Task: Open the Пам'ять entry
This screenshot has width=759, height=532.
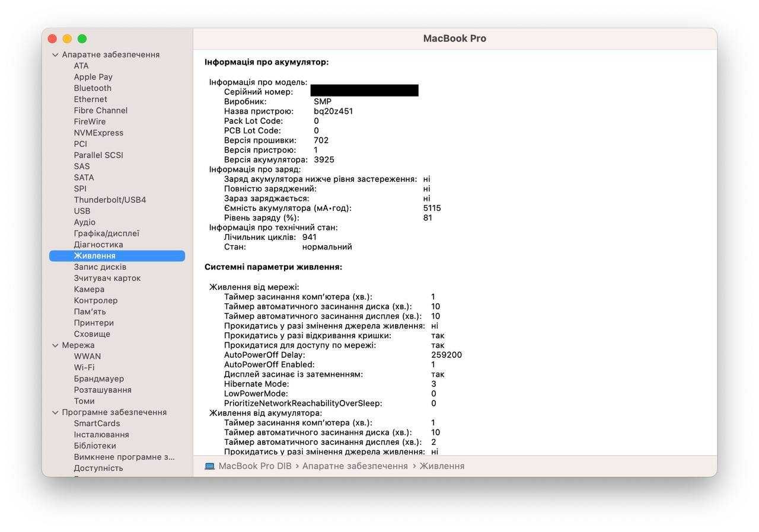Action: tap(90, 312)
